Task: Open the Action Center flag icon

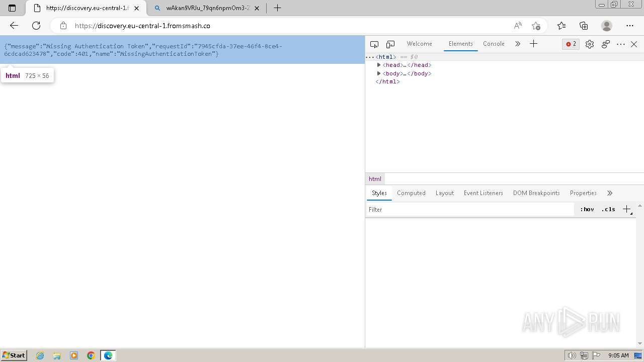Action: pyautogui.click(x=596, y=355)
